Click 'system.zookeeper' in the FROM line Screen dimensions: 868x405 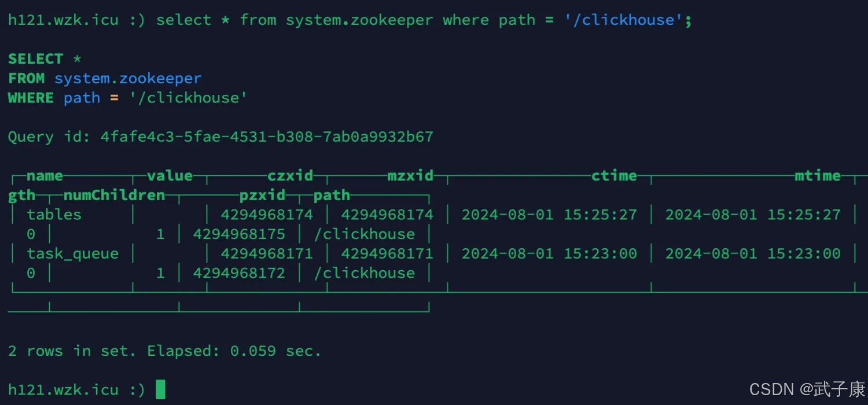(128, 78)
